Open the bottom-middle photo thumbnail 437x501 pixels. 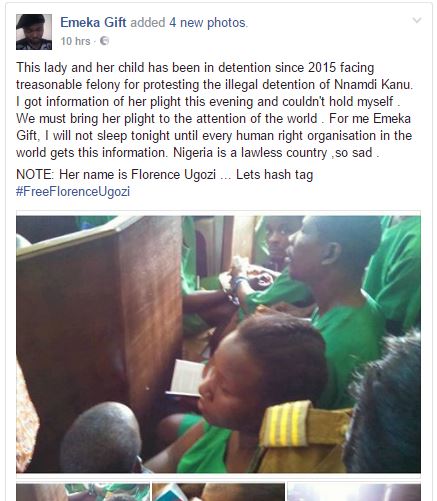(218, 492)
